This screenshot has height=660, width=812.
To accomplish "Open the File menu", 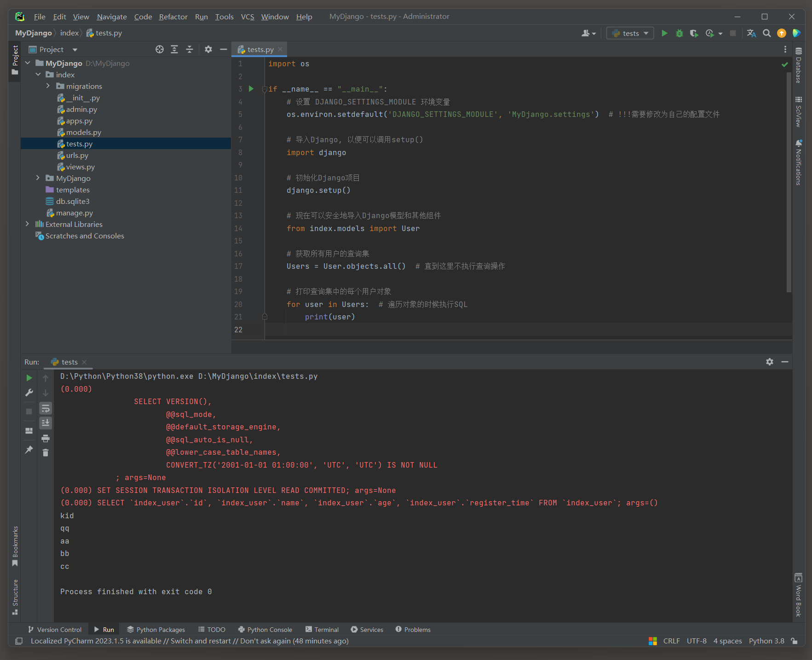I will click(40, 17).
